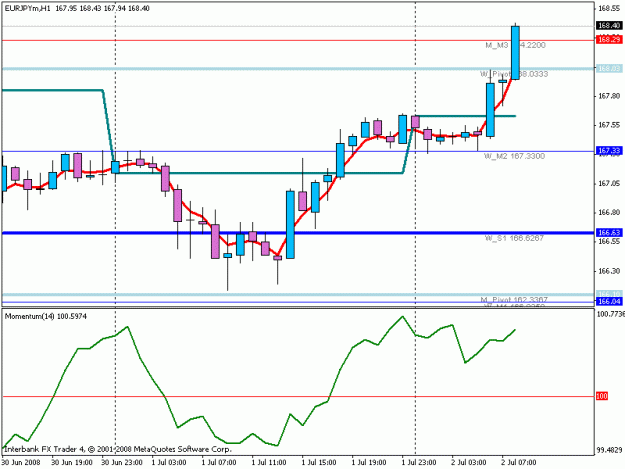
Task: Click the 1 Jul 07:00 time label
Action: (219, 463)
